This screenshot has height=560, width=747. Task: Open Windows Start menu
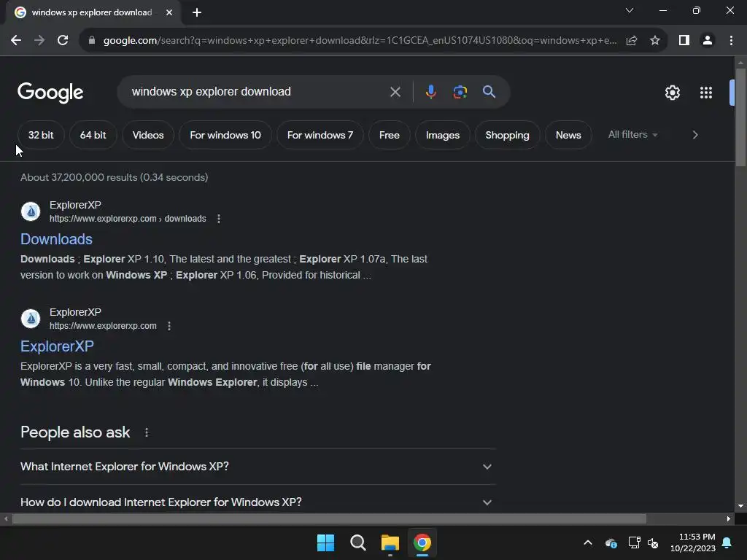click(x=326, y=542)
